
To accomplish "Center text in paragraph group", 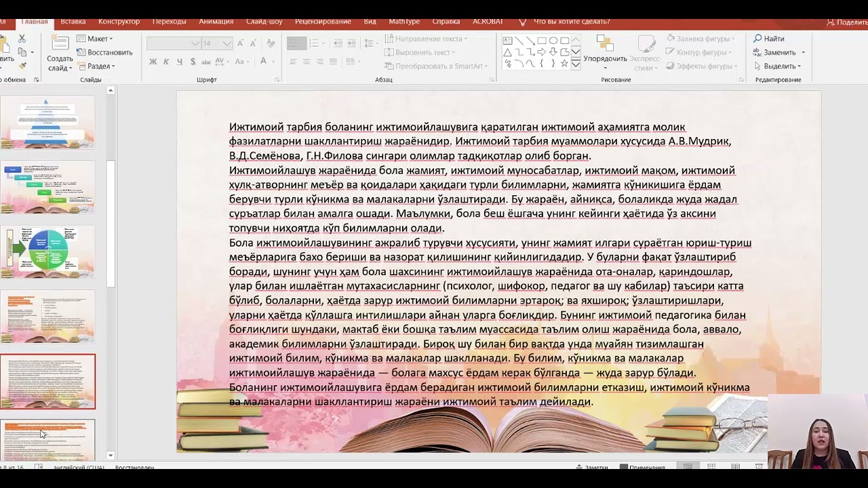I will coord(307,62).
